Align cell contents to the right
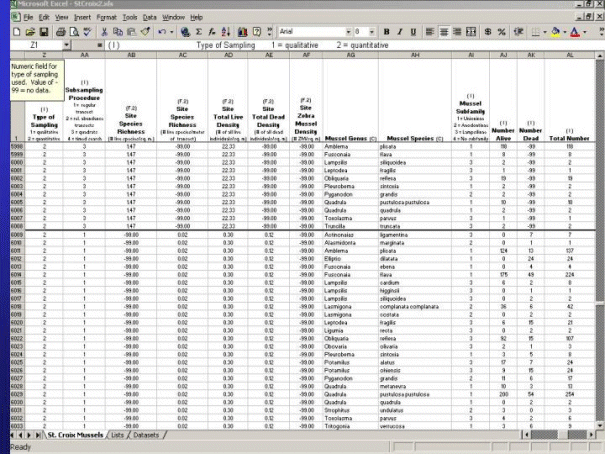 [x=457, y=32]
